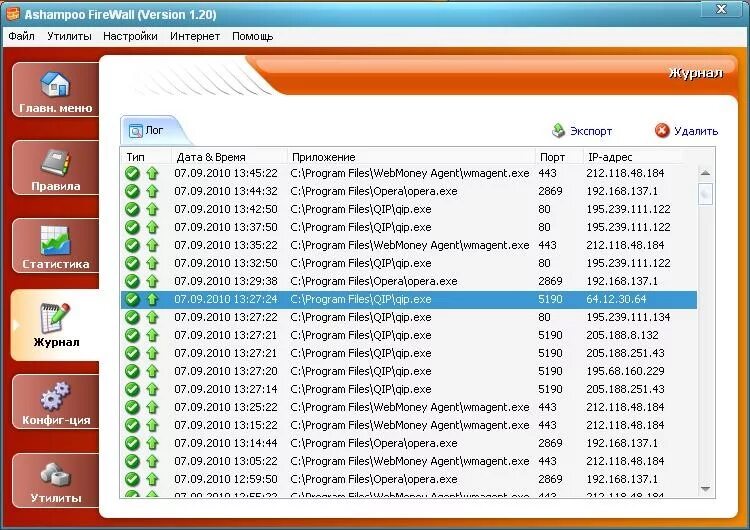Select the 13:45:22 wmagent.exe application path
Viewport: 750px width, 530px height.
(409, 173)
